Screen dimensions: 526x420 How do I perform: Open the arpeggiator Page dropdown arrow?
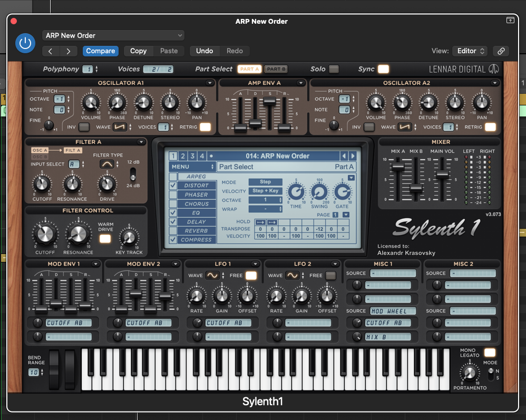(x=346, y=214)
